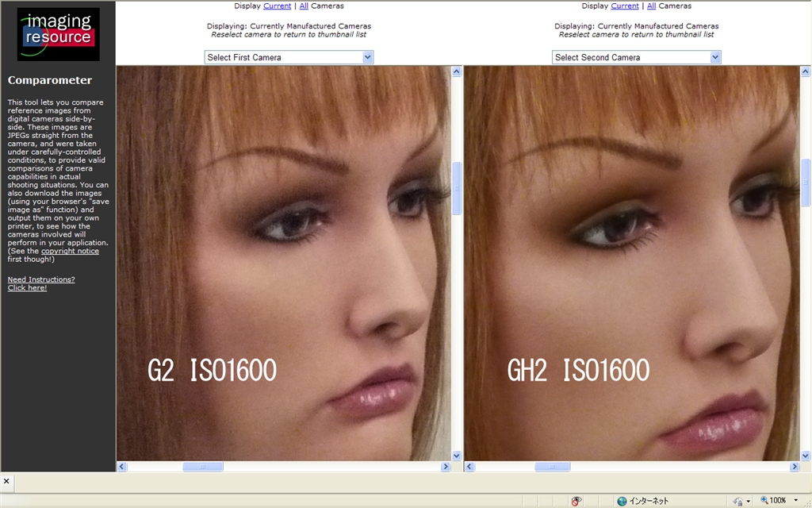Open the copyright notice link
The height and width of the screenshot is (508, 812).
70,251
